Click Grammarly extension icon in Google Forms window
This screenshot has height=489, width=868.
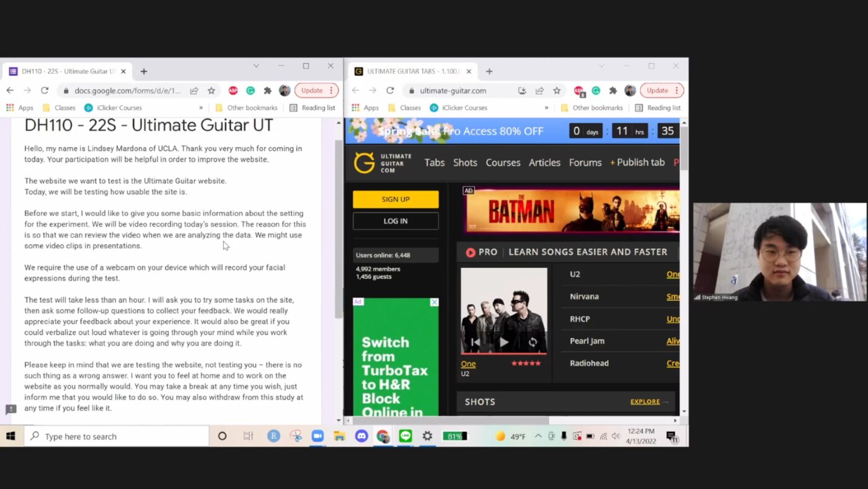pos(250,91)
